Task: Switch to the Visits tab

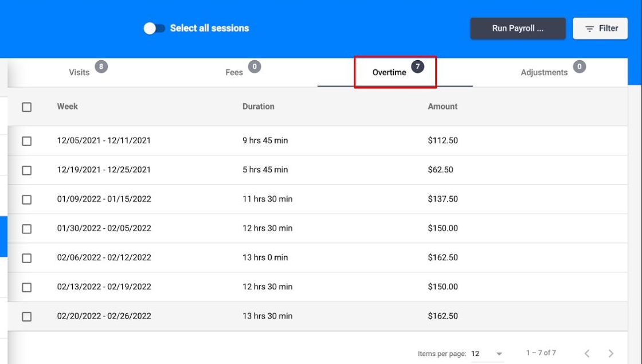Action: tap(79, 72)
